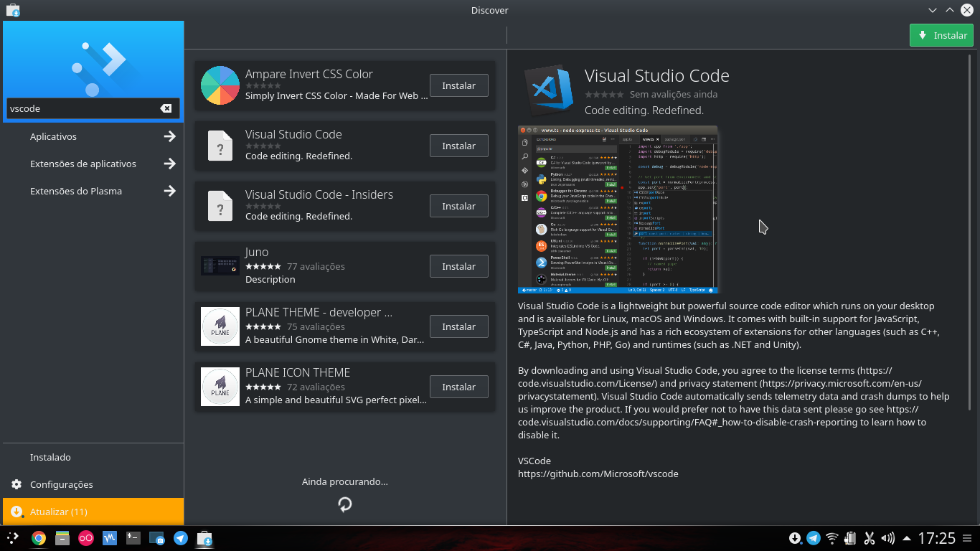Viewport: 980px width, 551px height.
Task: Click the PLANE ICON THEME logo icon
Action: point(220,387)
